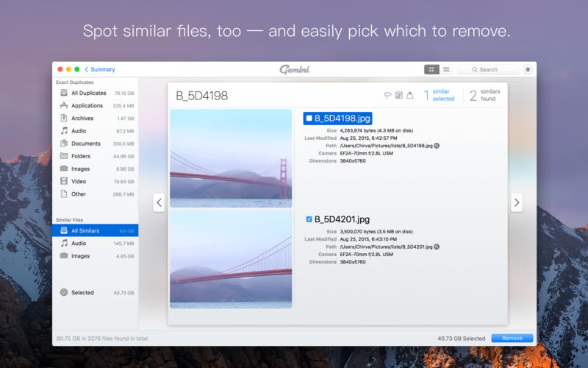Viewport: 588px width, 368px height.
Task: Click the Aug 25, 2015, 6:43:10 PM date
Action: (369, 239)
